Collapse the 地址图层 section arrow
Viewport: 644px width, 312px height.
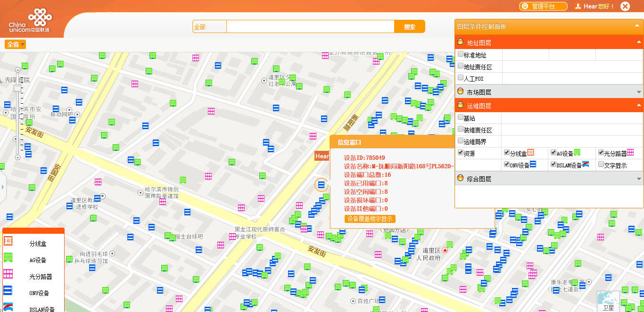click(639, 42)
